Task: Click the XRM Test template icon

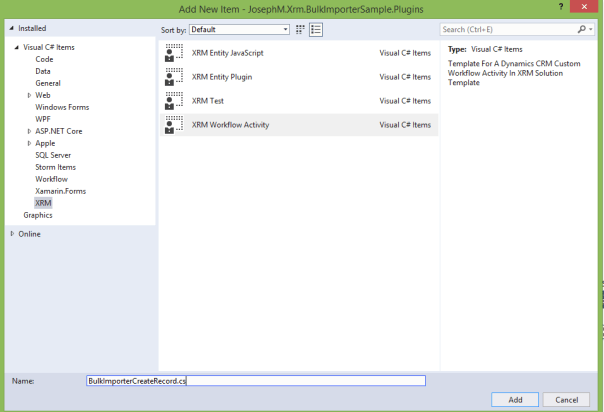Action: [174, 100]
